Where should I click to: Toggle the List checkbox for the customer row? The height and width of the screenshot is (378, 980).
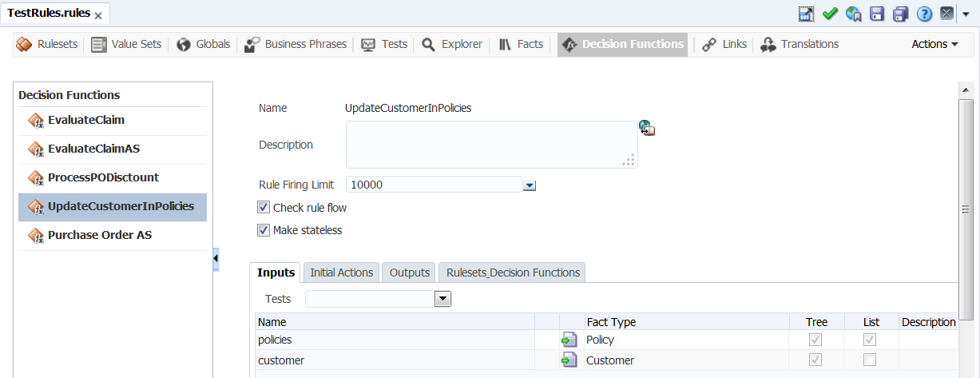870,360
